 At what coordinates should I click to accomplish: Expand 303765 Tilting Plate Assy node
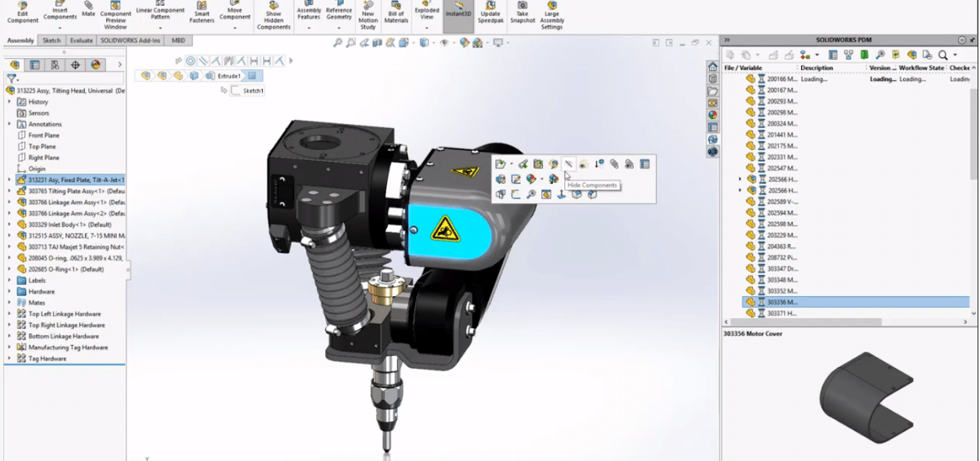[x=10, y=191]
